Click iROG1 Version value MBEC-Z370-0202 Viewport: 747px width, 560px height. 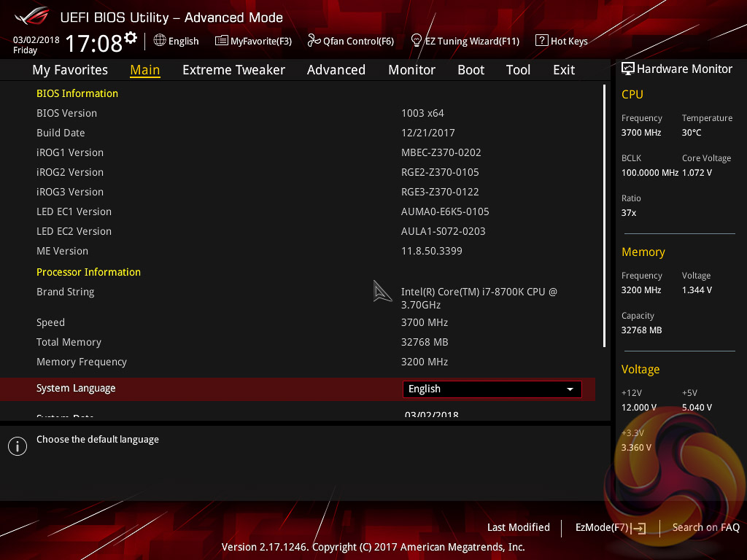click(441, 152)
